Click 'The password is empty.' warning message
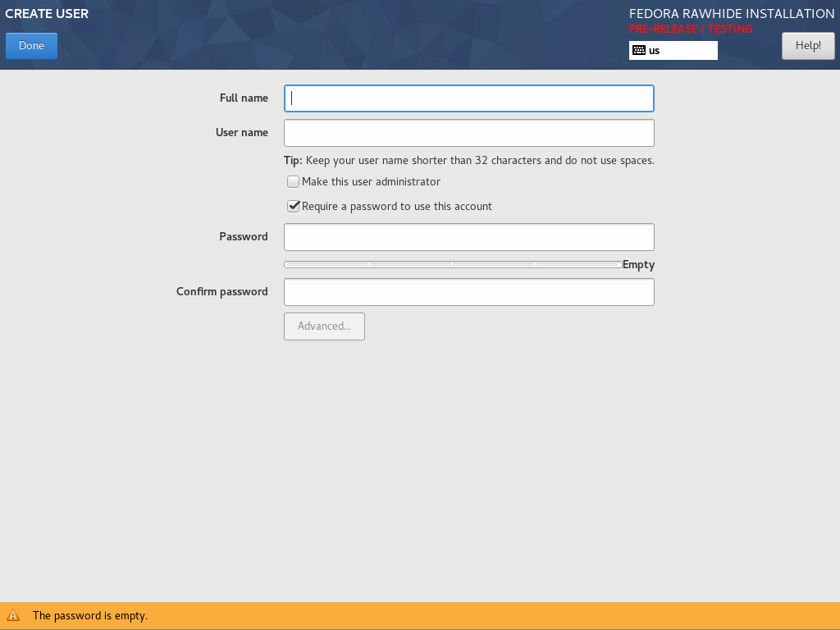This screenshot has height=630, width=840. click(x=90, y=615)
